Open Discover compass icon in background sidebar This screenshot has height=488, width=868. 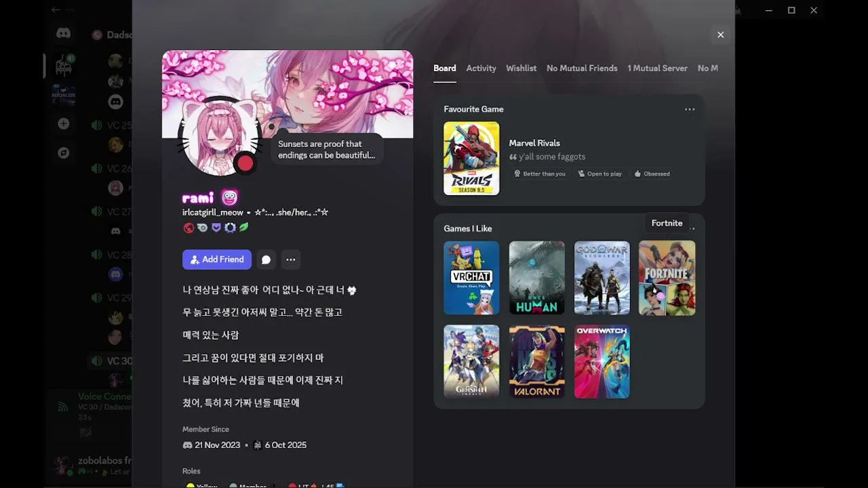[64, 153]
